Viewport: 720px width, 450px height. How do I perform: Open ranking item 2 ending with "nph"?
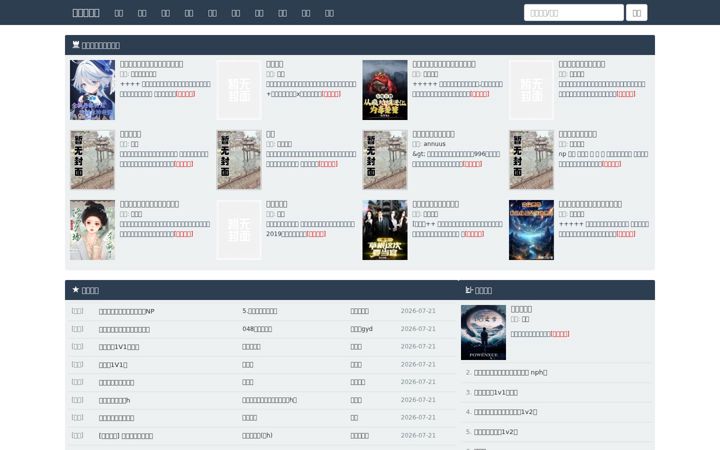(510, 372)
